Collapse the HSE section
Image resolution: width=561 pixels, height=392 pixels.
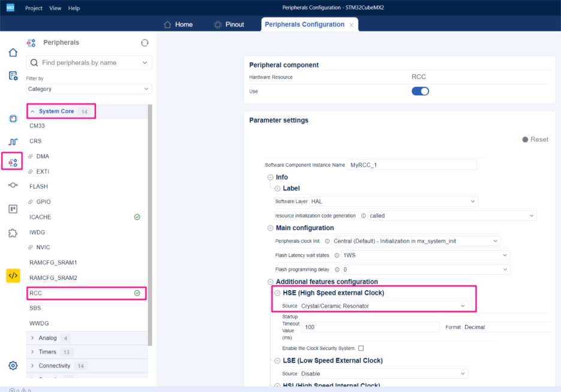[x=278, y=293]
